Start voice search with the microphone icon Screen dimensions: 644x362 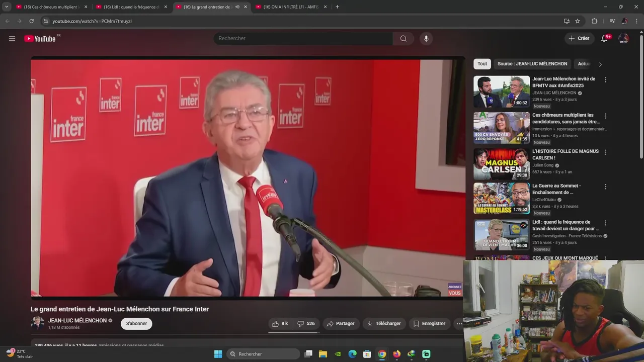[x=426, y=39]
